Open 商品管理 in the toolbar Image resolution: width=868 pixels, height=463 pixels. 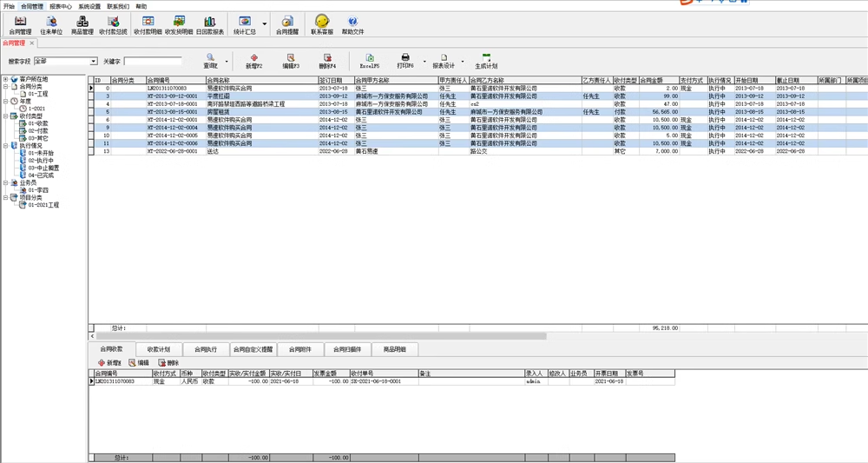click(x=82, y=25)
